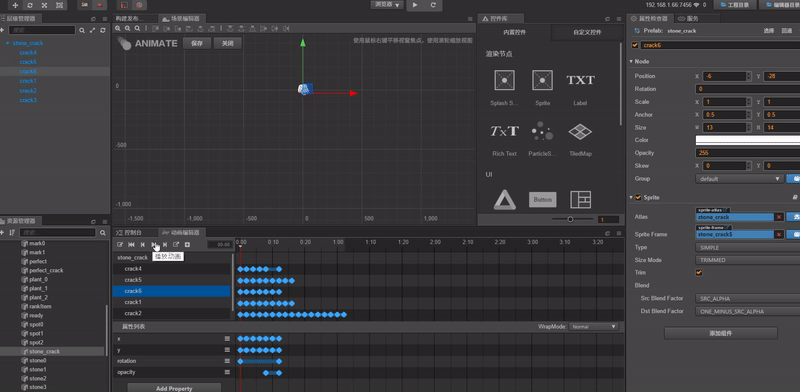Click the Label TXT control icon
This screenshot has width=800, height=392.
pos(580,80)
